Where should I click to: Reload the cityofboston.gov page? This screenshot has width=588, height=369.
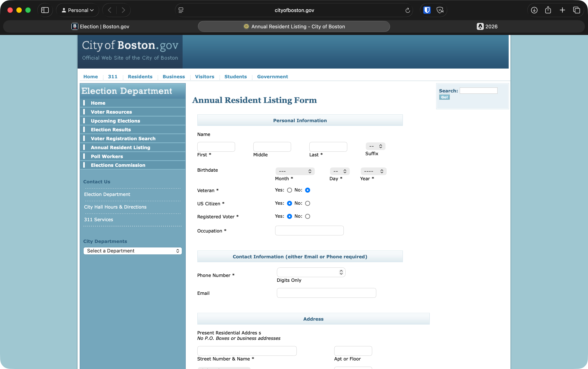[407, 10]
